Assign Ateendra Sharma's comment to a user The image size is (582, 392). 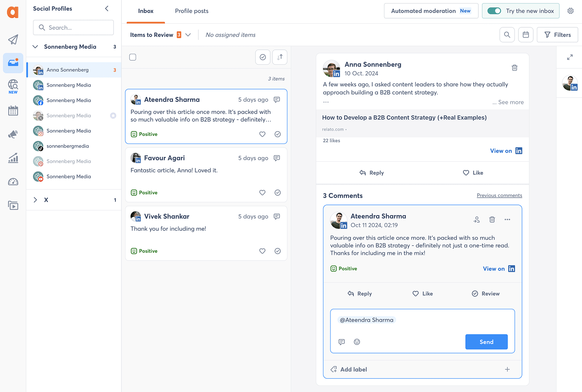(x=477, y=219)
